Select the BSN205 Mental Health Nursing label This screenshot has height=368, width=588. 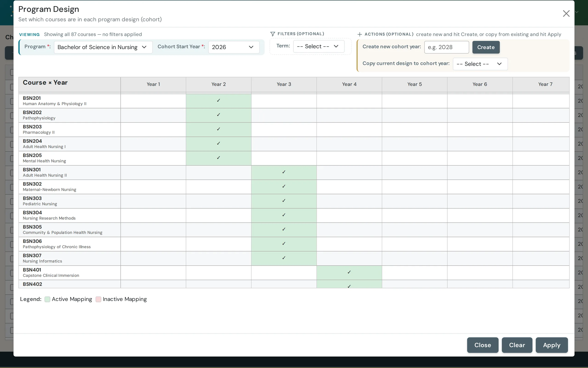click(70, 158)
